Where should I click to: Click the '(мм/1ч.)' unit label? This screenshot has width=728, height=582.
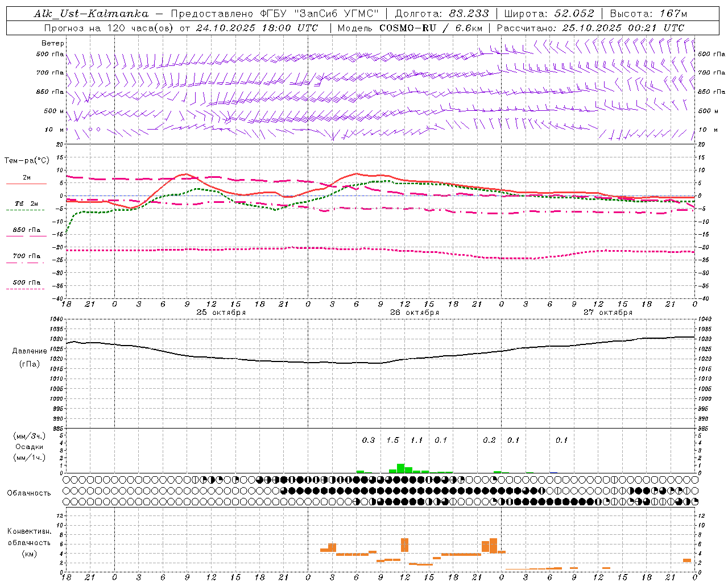(30, 458)
